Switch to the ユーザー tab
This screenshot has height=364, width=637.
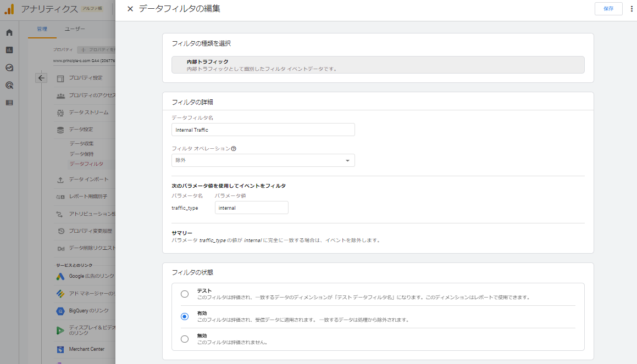[x=75, y=29]
